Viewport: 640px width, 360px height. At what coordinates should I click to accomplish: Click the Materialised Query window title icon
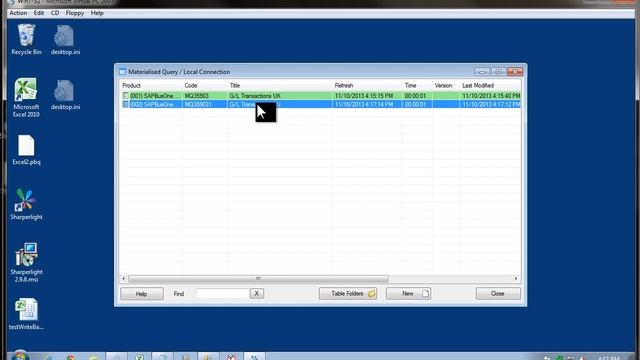pyautogui.click(x=122, y=72)
